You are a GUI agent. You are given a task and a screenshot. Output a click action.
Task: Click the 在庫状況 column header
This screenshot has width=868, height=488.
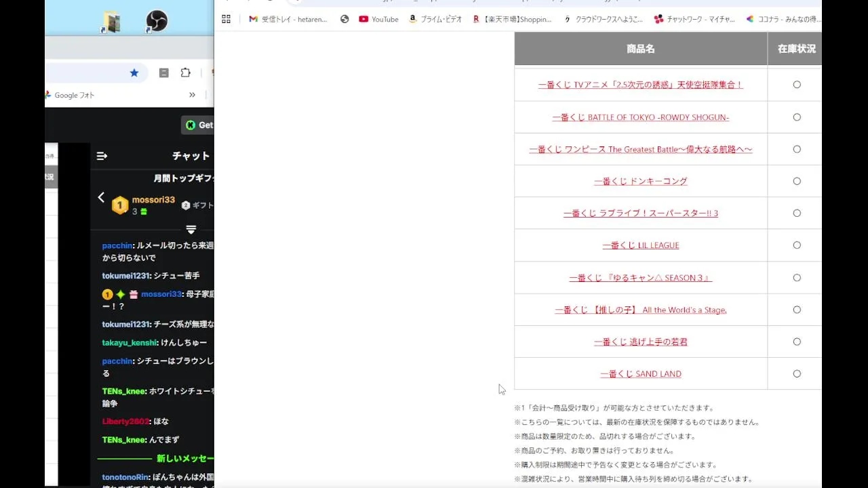click(795, 49)
